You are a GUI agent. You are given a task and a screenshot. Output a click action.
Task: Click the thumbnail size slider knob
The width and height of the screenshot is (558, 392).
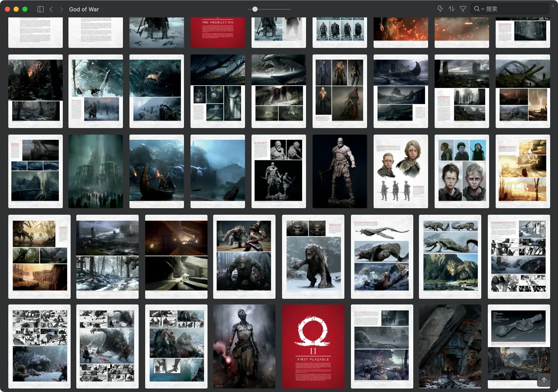[255, 9]
